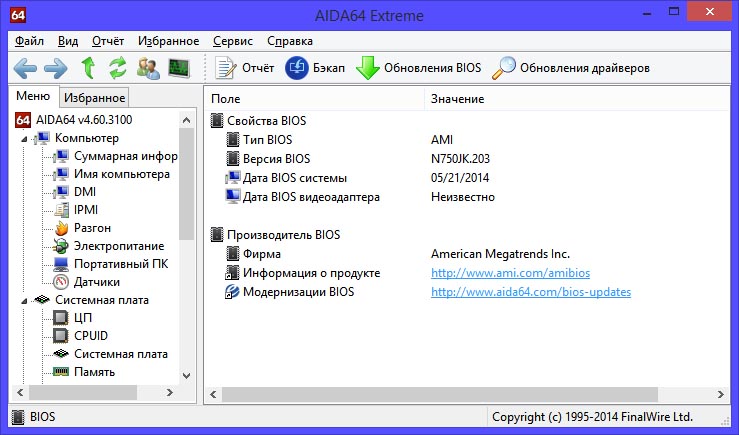Open the monitor diagnostics toolbar icon
Screen dimensions: 739x435
pyautogui.click(x=179, y=68)
